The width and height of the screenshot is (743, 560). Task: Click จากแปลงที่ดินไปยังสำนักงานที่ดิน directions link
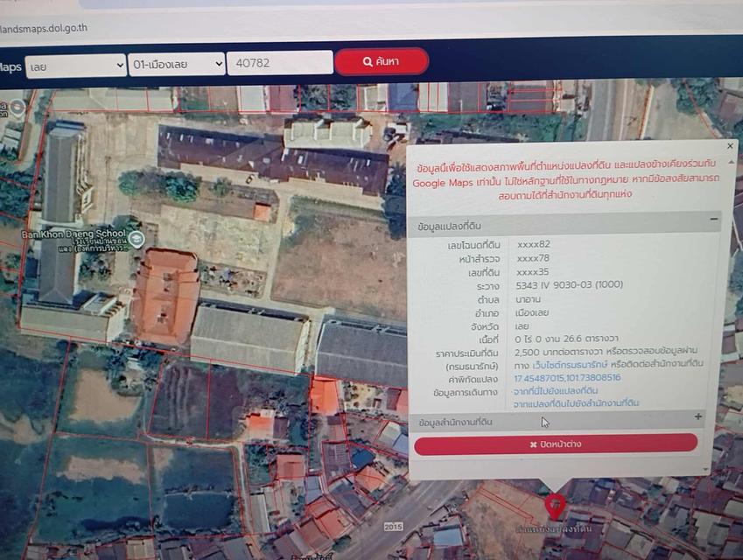576,403
